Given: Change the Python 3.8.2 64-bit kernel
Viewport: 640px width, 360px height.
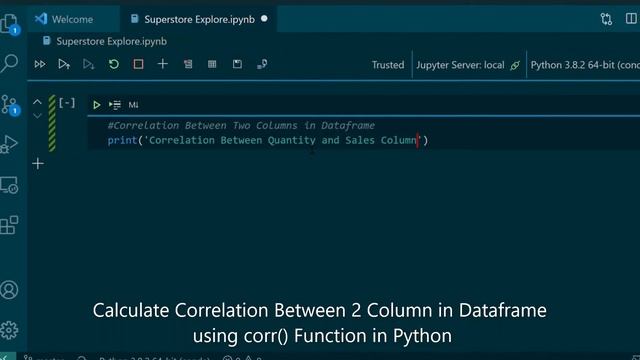Looking at the screenshot, I should (x=585, y=65).
